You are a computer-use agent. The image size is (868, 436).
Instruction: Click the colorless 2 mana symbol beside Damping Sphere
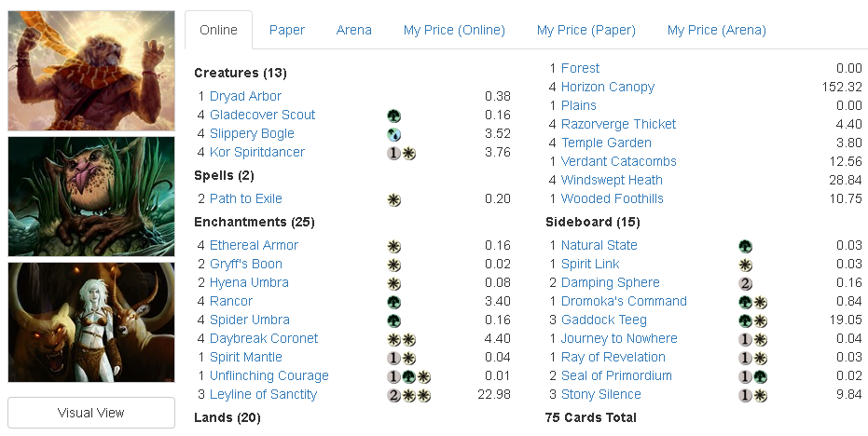pyautogui.click(x=745, y=283)
